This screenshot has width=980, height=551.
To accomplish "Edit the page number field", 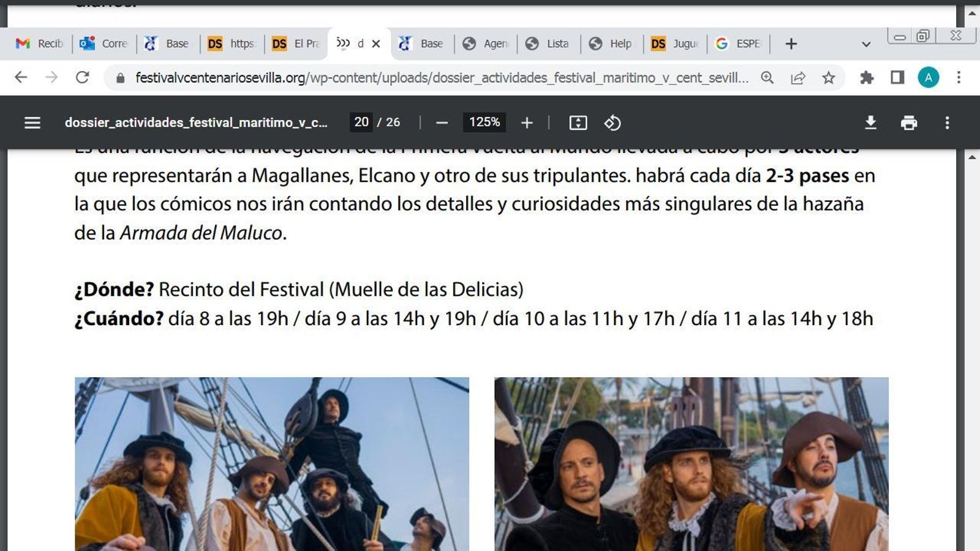I will [x=362, y=122].
